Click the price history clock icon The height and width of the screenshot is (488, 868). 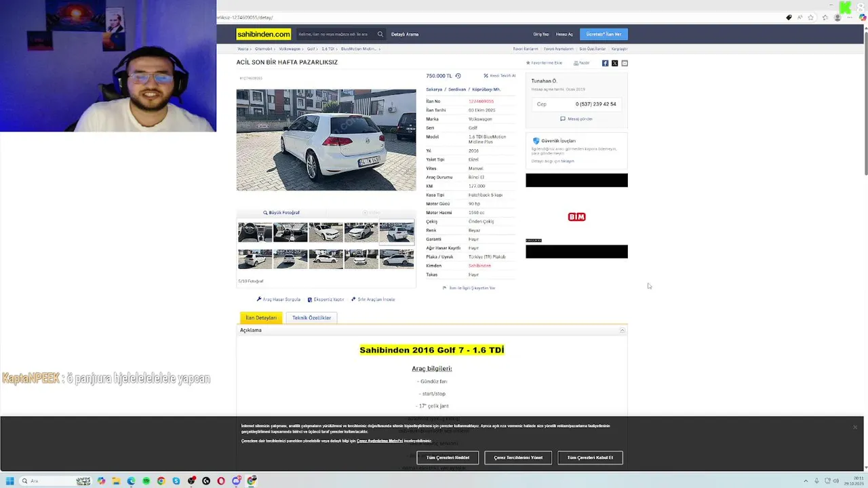tap(458, 76)
